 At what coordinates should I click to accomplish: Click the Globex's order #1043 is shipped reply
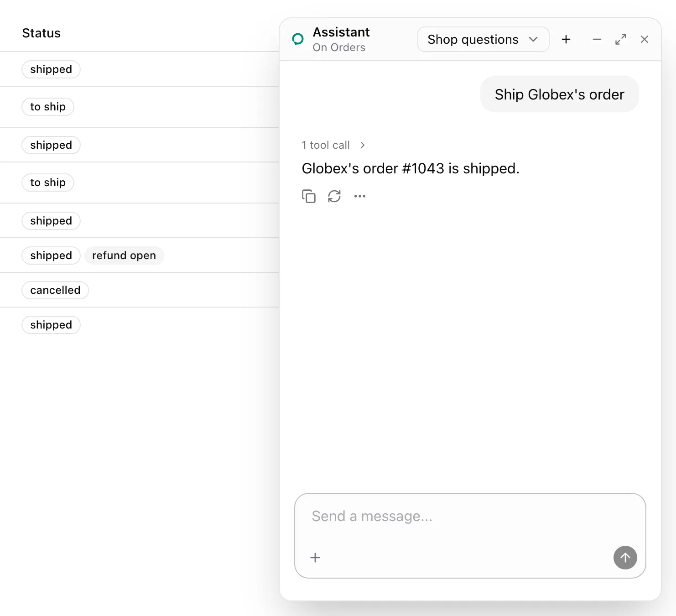[x=411, y=168]
